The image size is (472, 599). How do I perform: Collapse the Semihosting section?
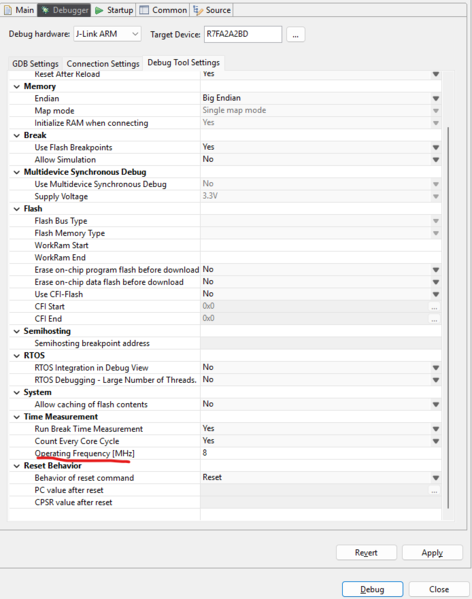pos(16,331)
